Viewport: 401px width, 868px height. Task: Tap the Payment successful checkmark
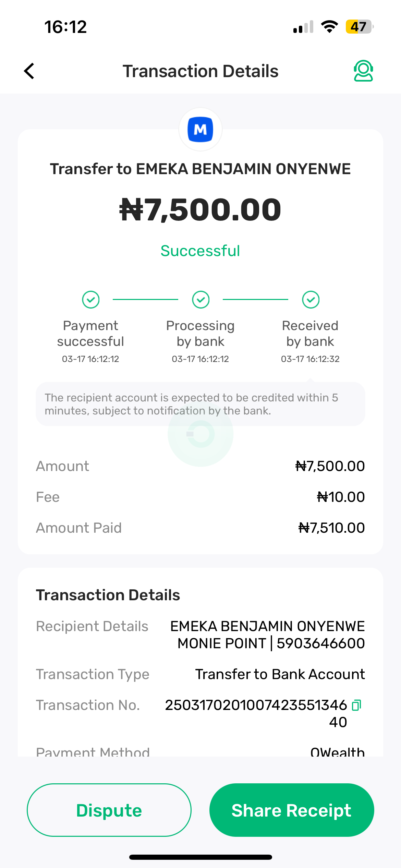click(91, 300)
